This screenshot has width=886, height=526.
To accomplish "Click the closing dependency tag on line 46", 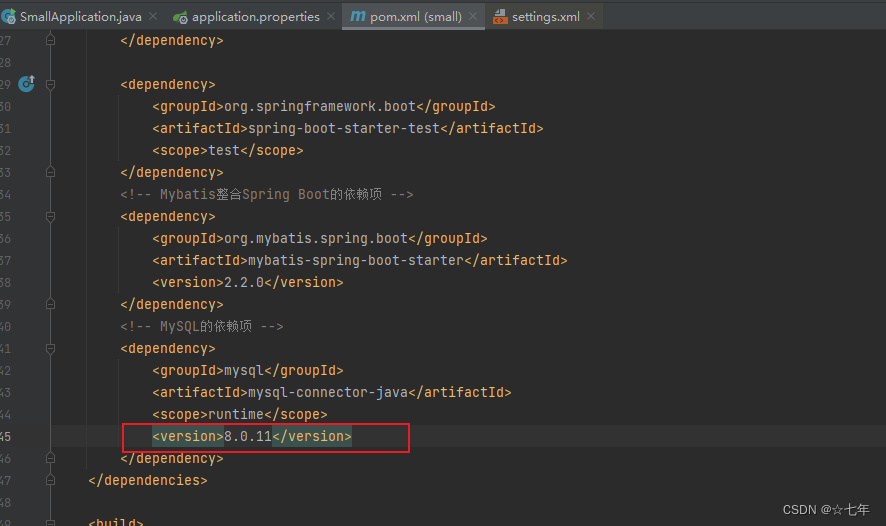I will pos(172,458).
